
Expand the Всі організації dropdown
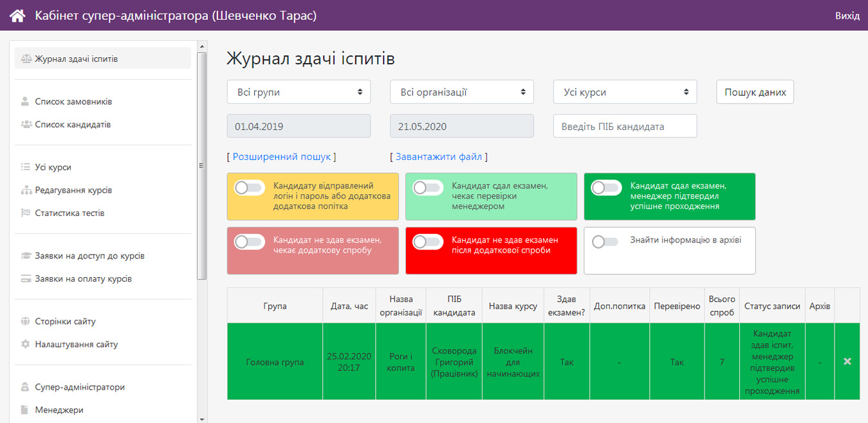462,92
